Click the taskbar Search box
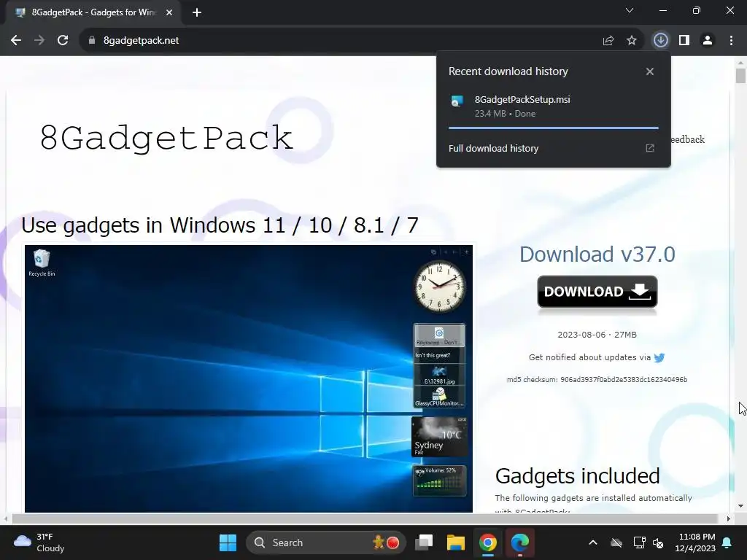The width and height of the screenshot is (747, 560). pos(326,542)
